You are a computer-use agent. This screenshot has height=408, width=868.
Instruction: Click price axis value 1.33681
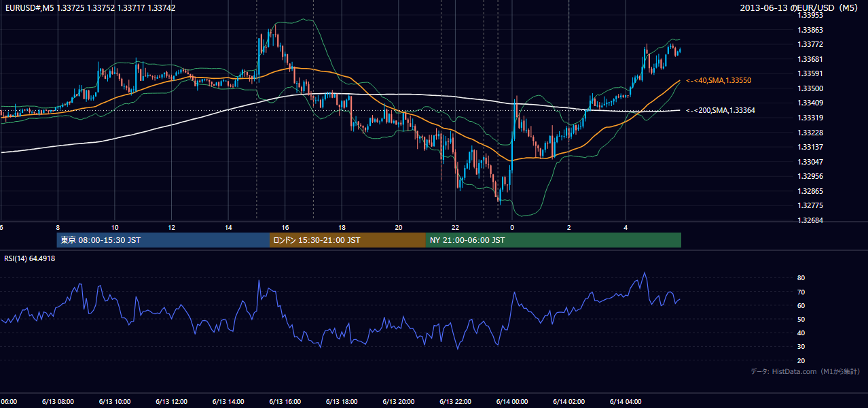810,59
